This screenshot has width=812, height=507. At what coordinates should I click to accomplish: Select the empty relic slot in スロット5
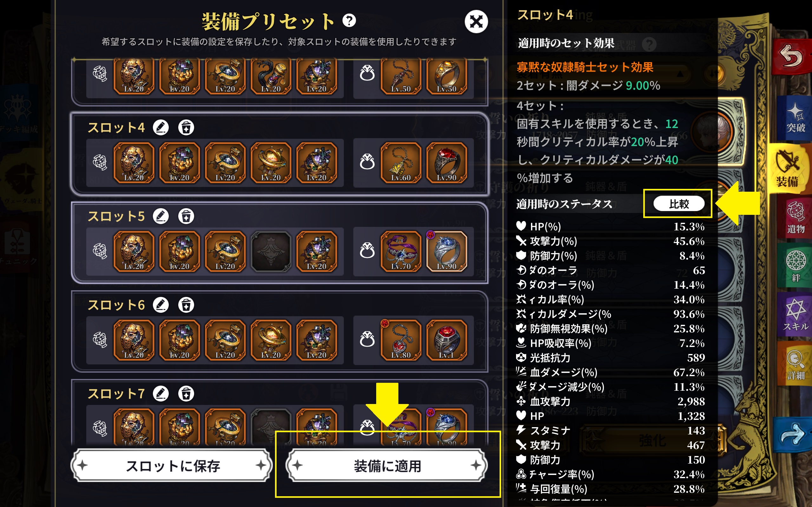coord(271,251)
